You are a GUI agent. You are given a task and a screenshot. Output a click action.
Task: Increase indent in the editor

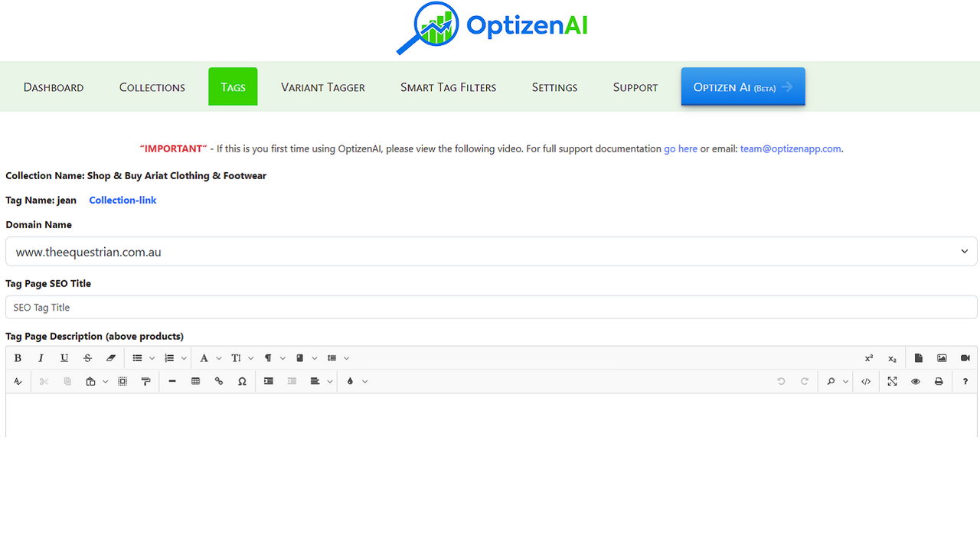(x=269, y=381)
